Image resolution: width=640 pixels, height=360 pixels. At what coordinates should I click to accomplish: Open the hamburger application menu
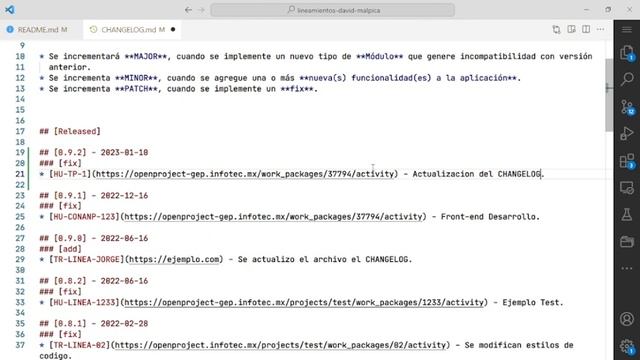627,30
